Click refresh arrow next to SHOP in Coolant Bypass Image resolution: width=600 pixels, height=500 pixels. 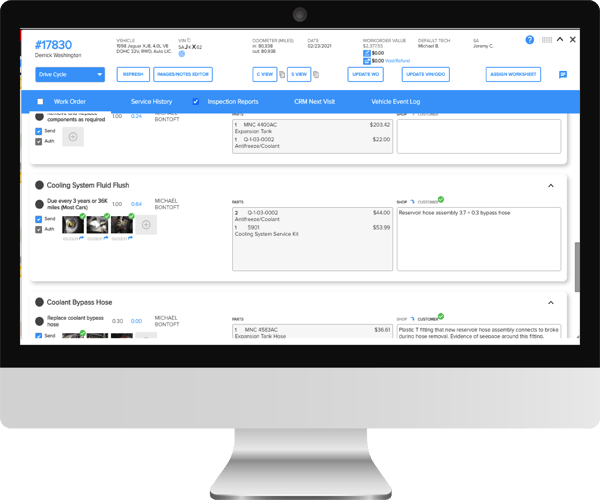[x=412, y=319]
